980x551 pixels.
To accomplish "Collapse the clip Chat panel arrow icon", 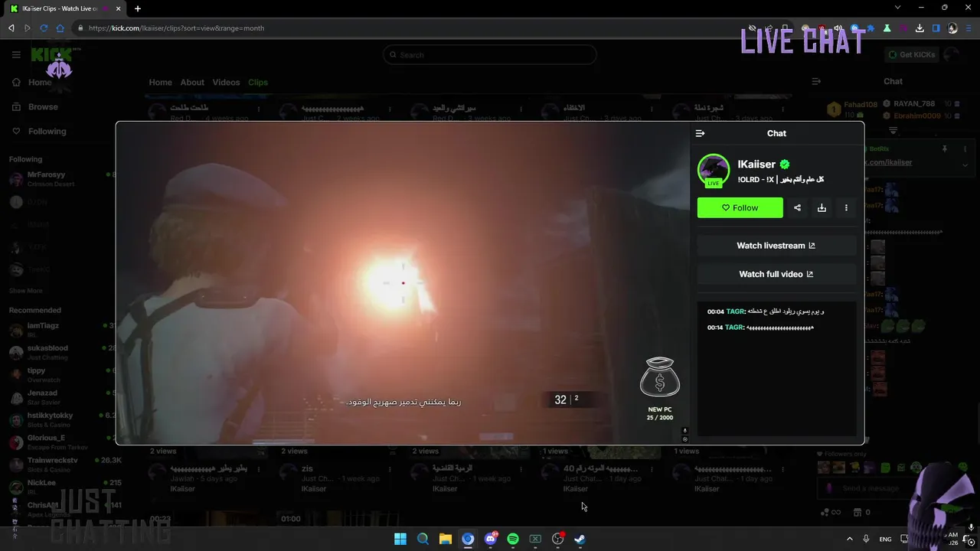I will tap(700, 133).
